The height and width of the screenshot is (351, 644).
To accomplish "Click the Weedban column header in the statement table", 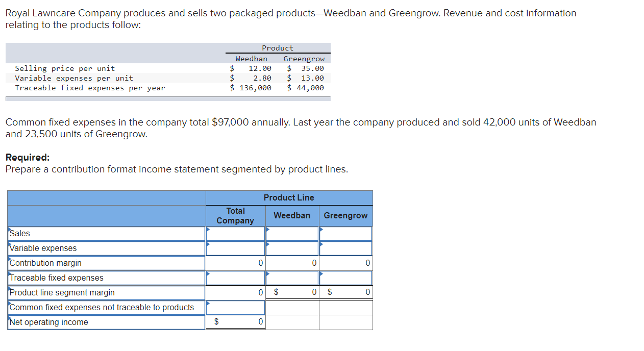I will tap(291, 215).
